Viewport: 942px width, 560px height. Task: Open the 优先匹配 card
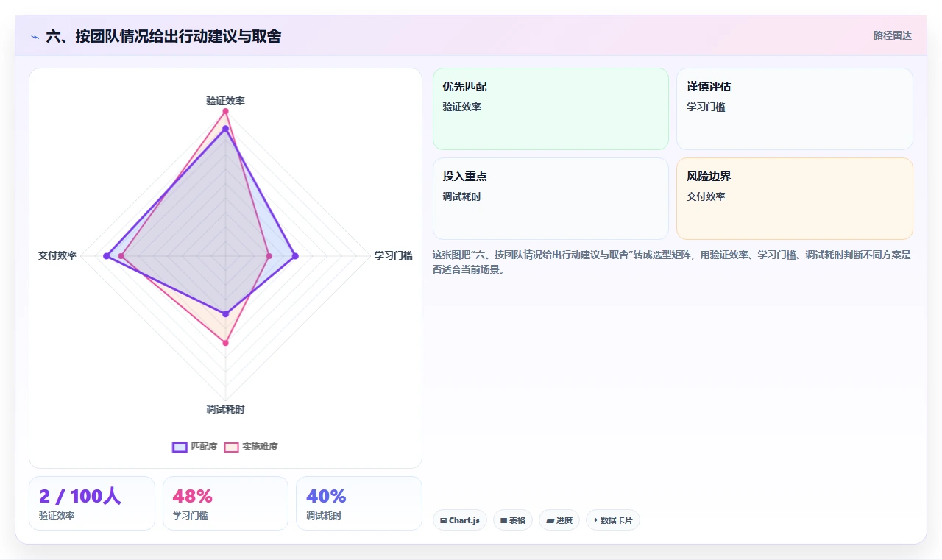550,109
